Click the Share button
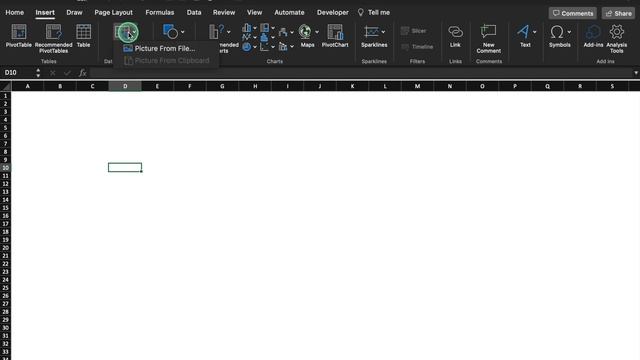This screenshot has height=360, width=640. 618,13
